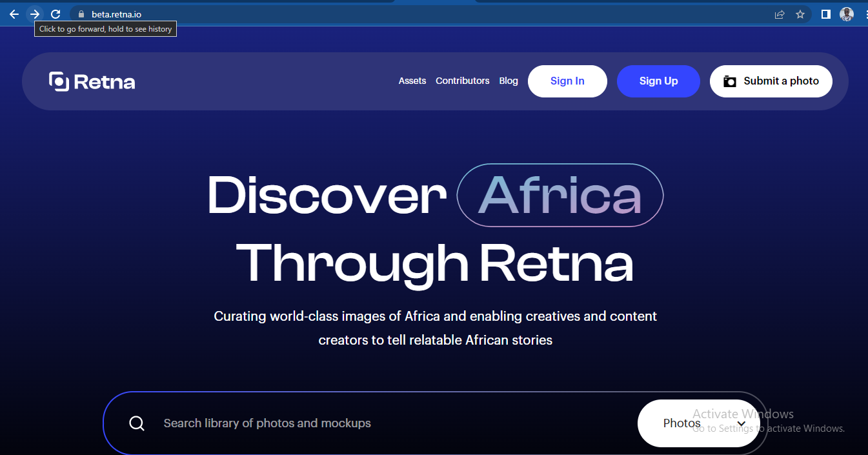Click the Africa highlighted word

point(560,196)
